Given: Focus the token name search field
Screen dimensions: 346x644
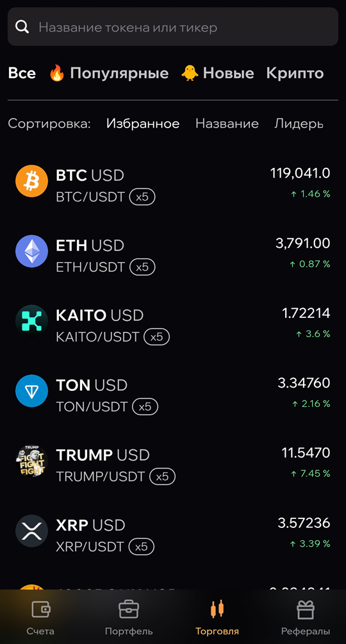Looking at the screenshot, I should (x=173, y=27).
